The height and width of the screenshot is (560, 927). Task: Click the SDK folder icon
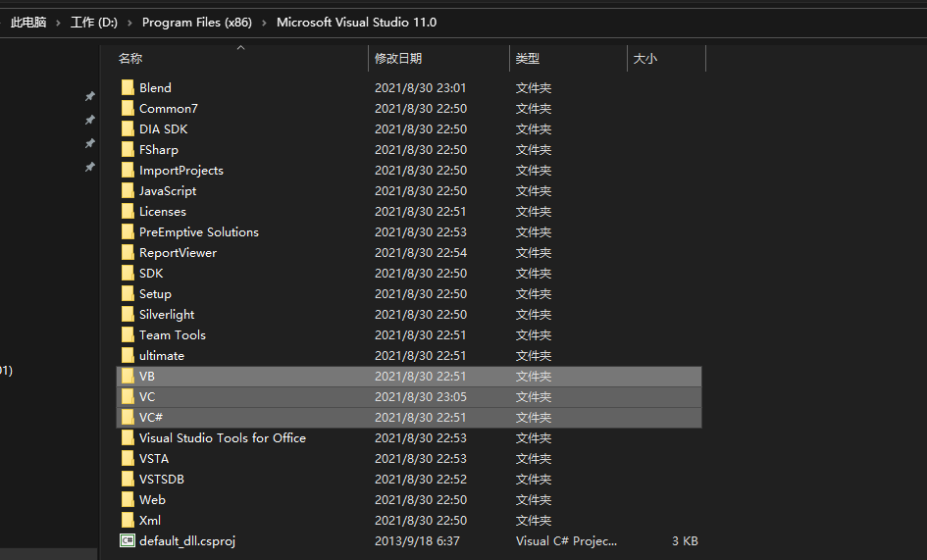point(128,274)
